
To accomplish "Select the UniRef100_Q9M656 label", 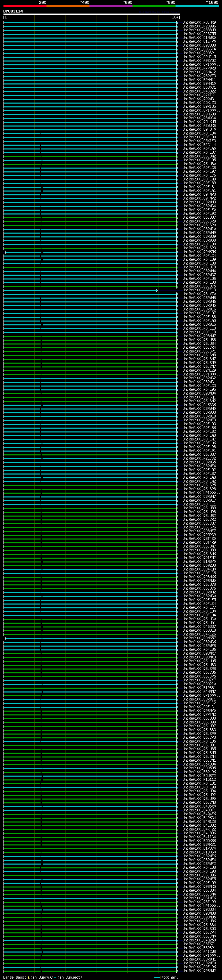I will (x=199, y=252).
